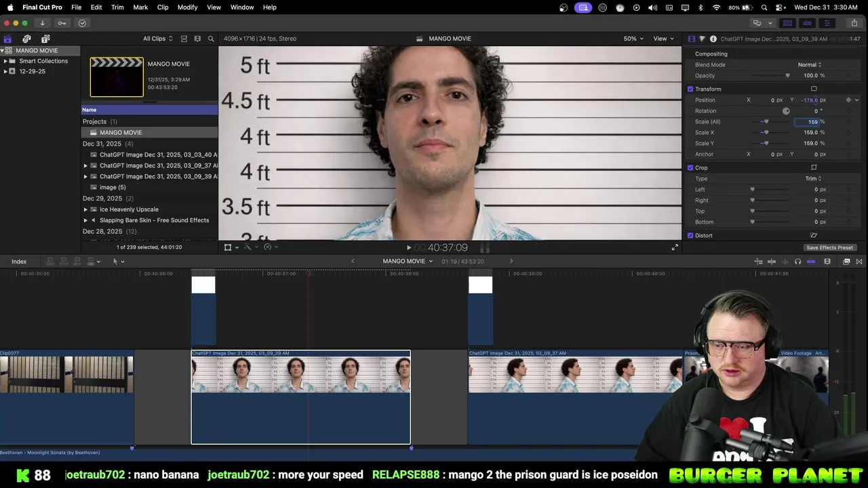The image size is (868, 488).
Task: Open the Clip menu
Action: click(x=163, y=7)
